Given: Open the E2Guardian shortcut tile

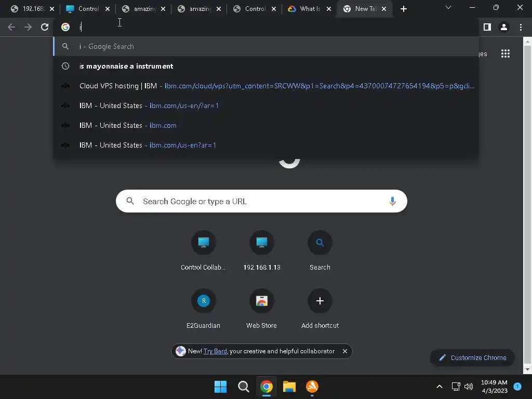Looking at the screenshot, I should pos(203,309).
